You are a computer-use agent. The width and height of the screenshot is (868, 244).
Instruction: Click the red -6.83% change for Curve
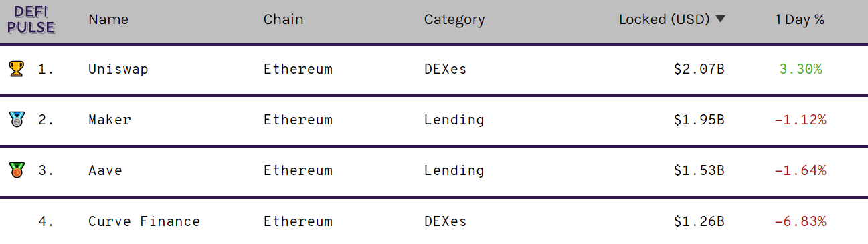click(x=800, y=221)
